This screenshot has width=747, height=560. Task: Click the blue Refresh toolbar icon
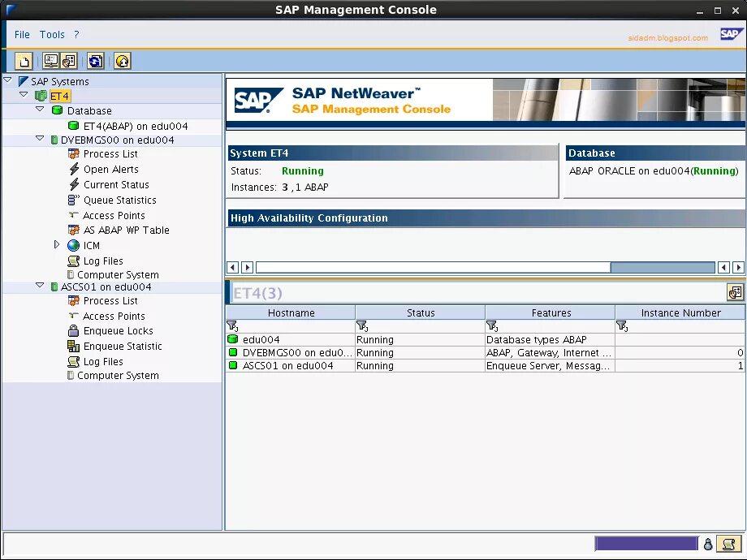coord(95,61)
